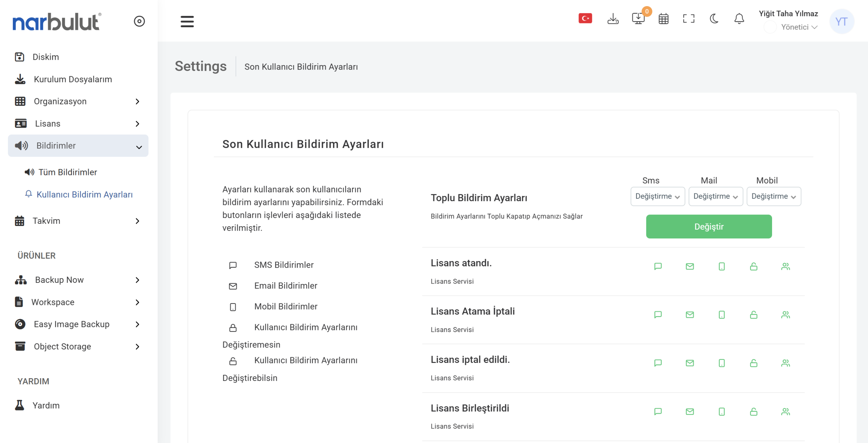This screenshot has width=868, height=443.
Task: Open Kullanıcı Bildirim Ayarları link
Action: (x=84, y=195)
